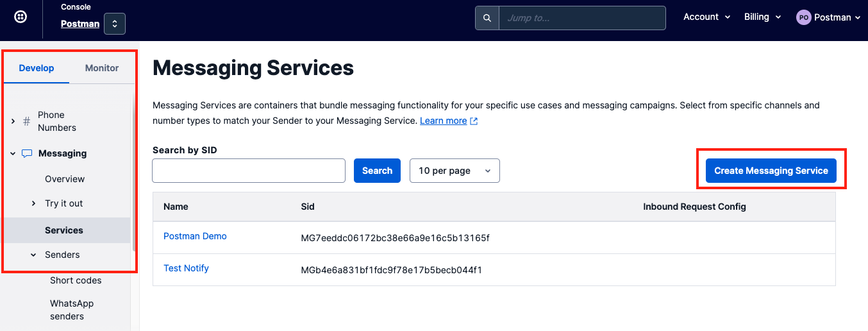This screenshot has height=331, width=868.
Task: Select the Develop tab
Action: coord(37,68)
